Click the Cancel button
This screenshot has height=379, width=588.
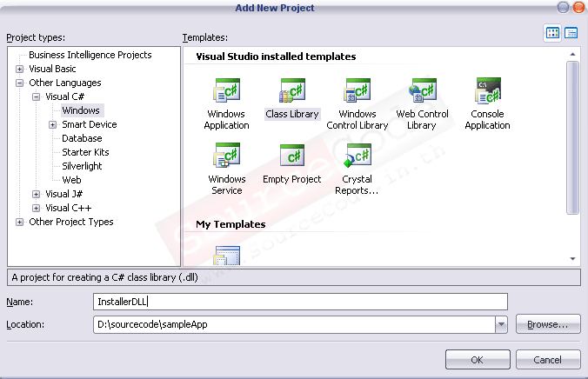point(548,360)
